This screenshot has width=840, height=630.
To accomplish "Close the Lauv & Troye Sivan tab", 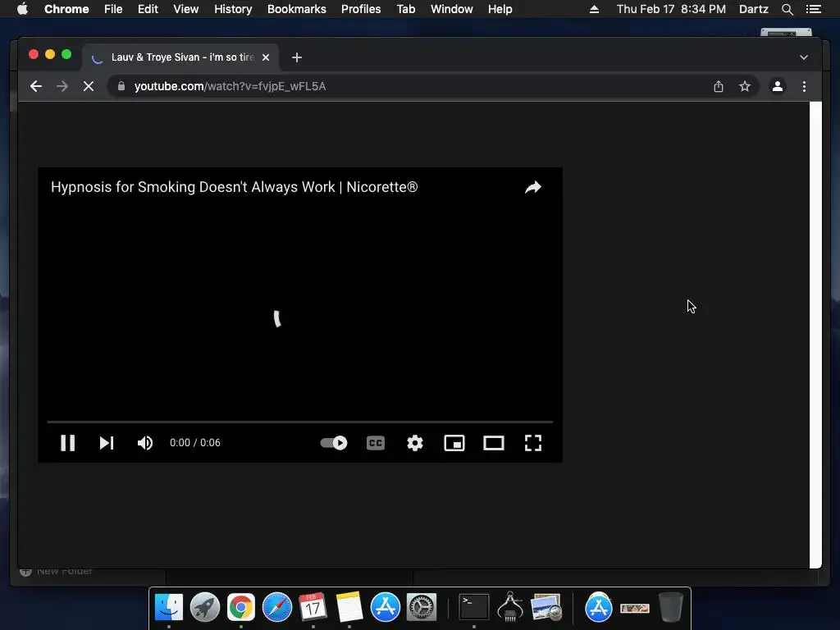I will point(266,57).
